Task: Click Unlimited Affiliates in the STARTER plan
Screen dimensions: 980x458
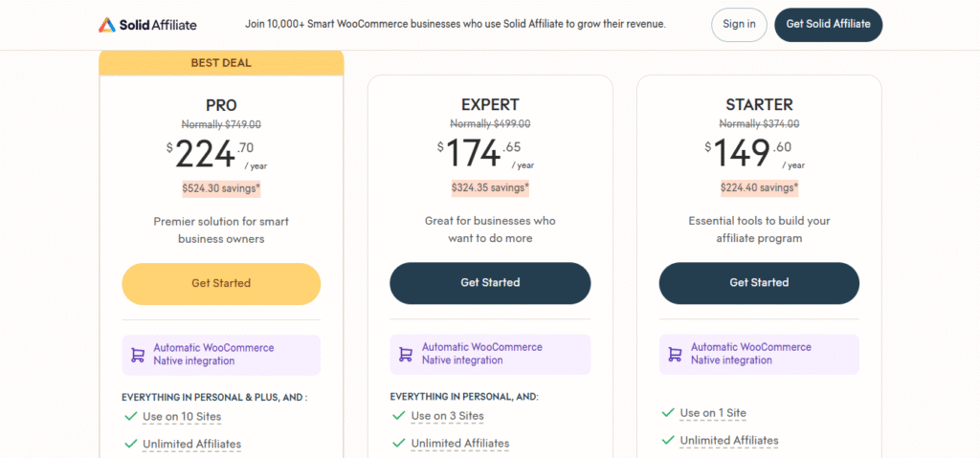Action: [729, 441]
